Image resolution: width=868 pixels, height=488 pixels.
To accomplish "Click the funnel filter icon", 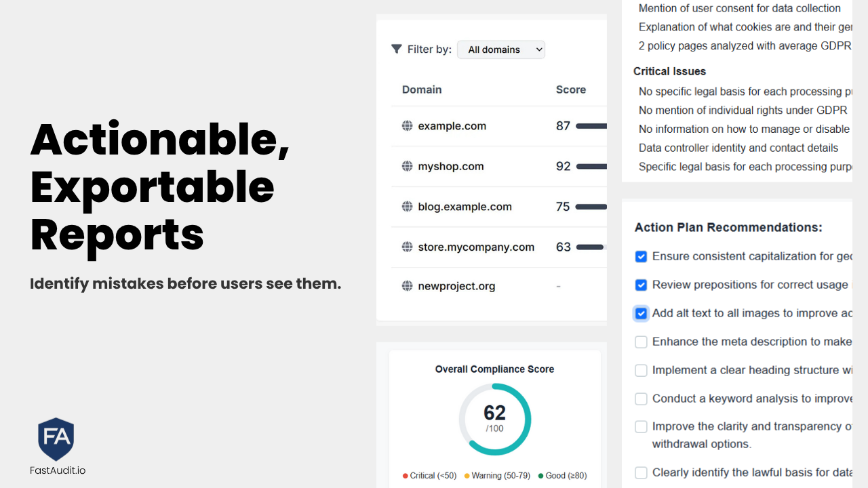I will point(397,49).
